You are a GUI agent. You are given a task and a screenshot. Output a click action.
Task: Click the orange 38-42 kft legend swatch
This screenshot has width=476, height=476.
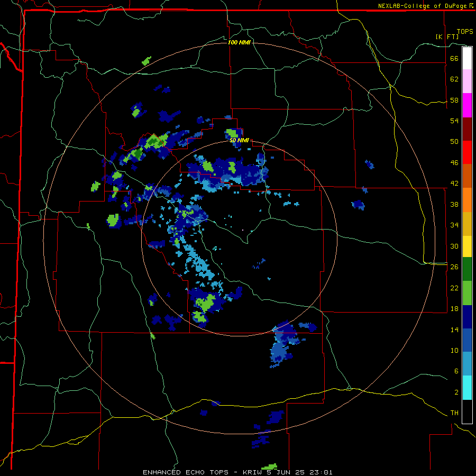pos(467,200)
